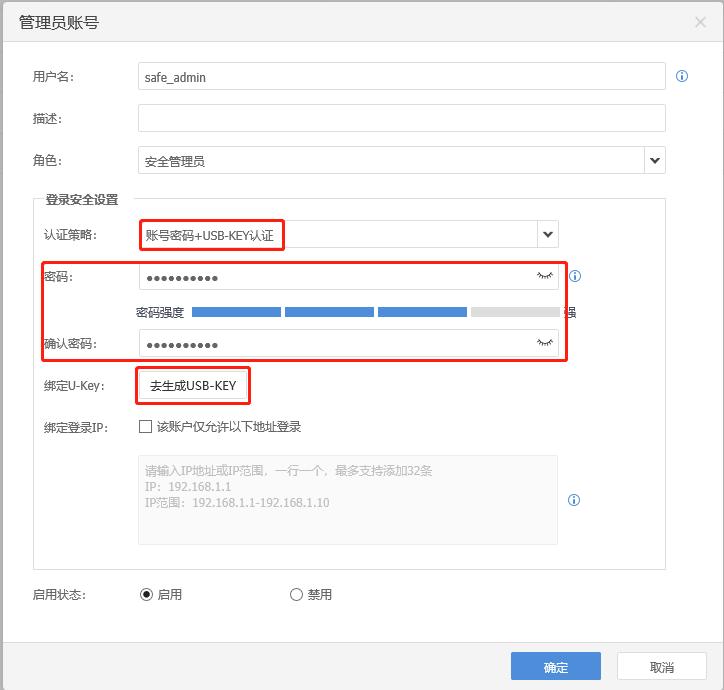Select the 启用 radio button

[147, 594]
